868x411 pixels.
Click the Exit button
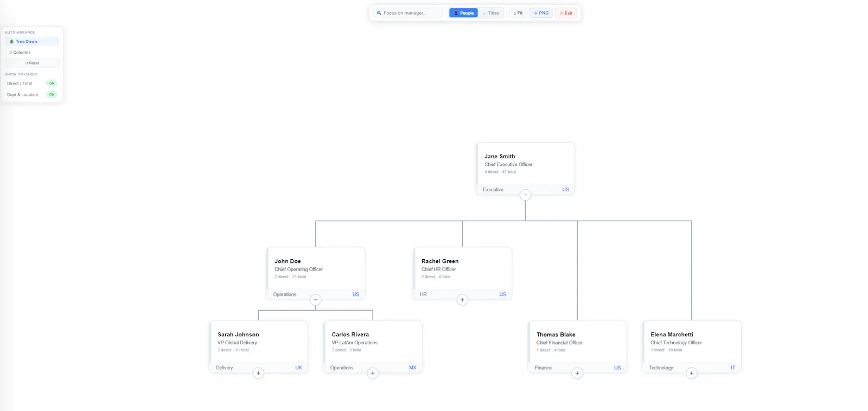pyautogui.click(x=566, y=13)
